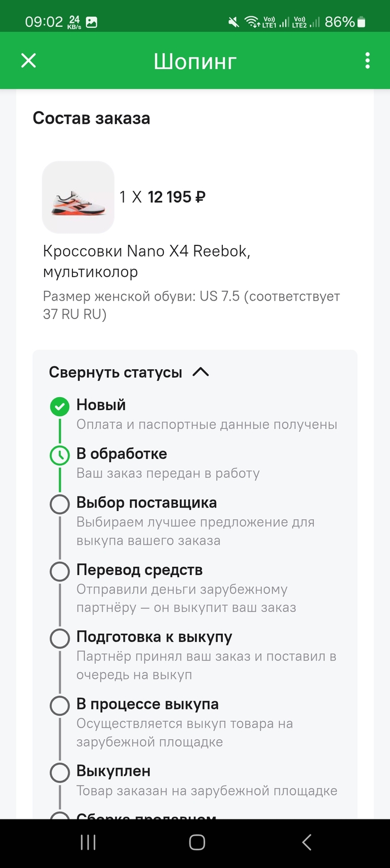The height and width of the screenshot is (868, 390).
Task: Tap the green checkmark next to Новый
Action: click(60, 407)
